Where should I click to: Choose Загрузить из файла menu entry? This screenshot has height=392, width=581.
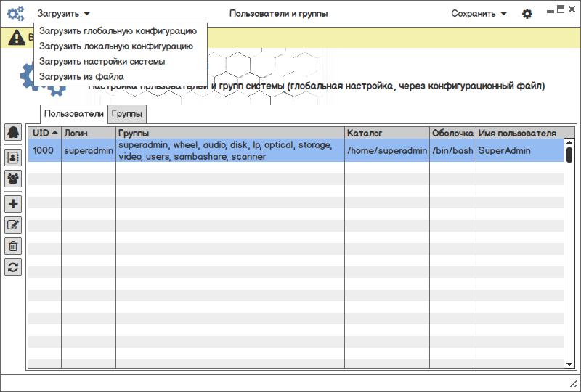[x=81, y=76]
